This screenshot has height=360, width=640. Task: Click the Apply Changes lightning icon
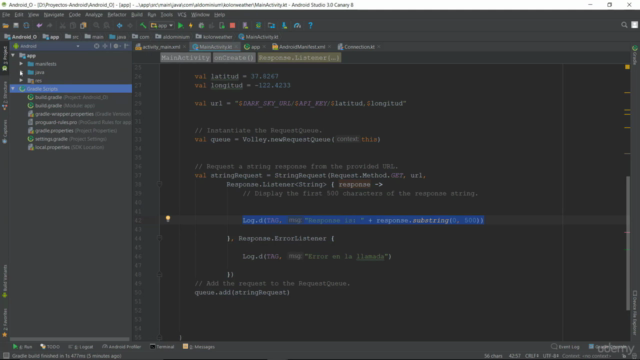pyautogui.click(x=191, y=25)
